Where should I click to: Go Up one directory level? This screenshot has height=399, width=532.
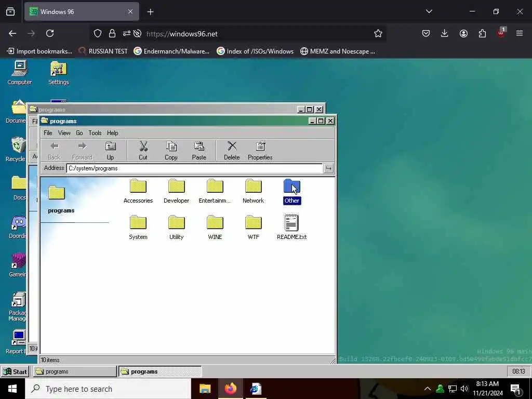pos(110,151)
